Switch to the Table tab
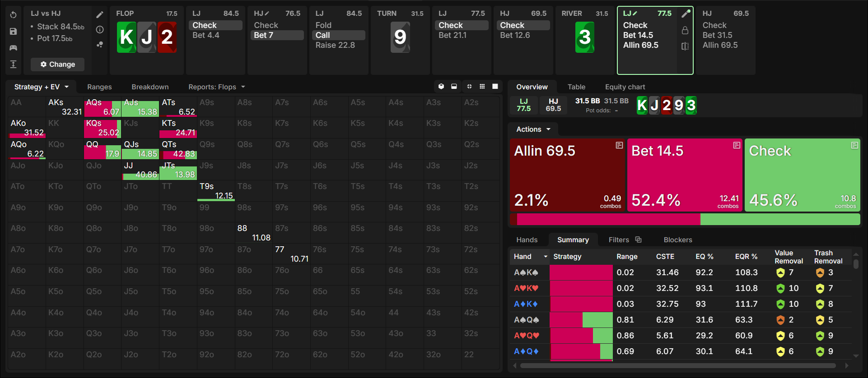868x378 pixels. tap(576, 87)
